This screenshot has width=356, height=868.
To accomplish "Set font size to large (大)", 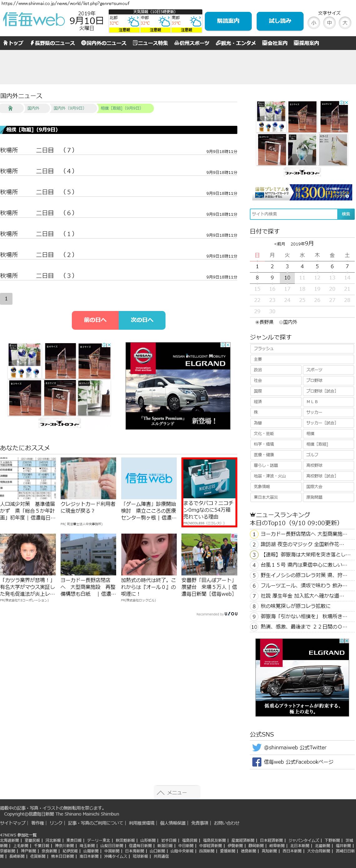I will point(344,23).
